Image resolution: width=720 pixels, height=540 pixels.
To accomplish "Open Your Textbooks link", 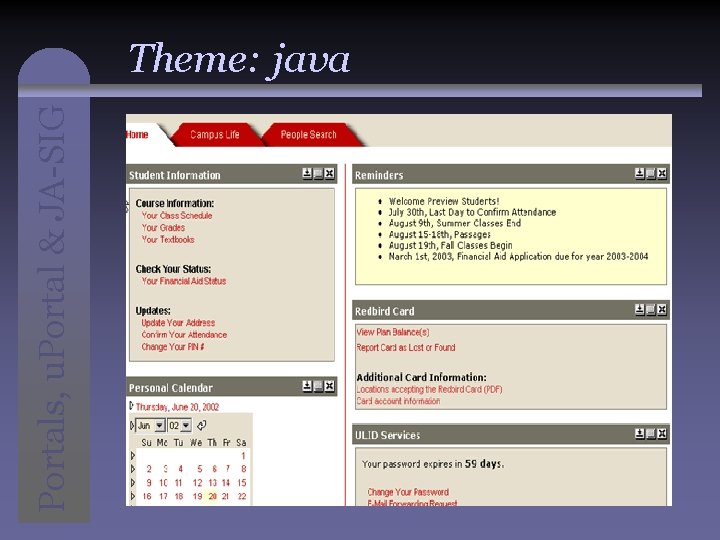I will (x=168, y=239).
